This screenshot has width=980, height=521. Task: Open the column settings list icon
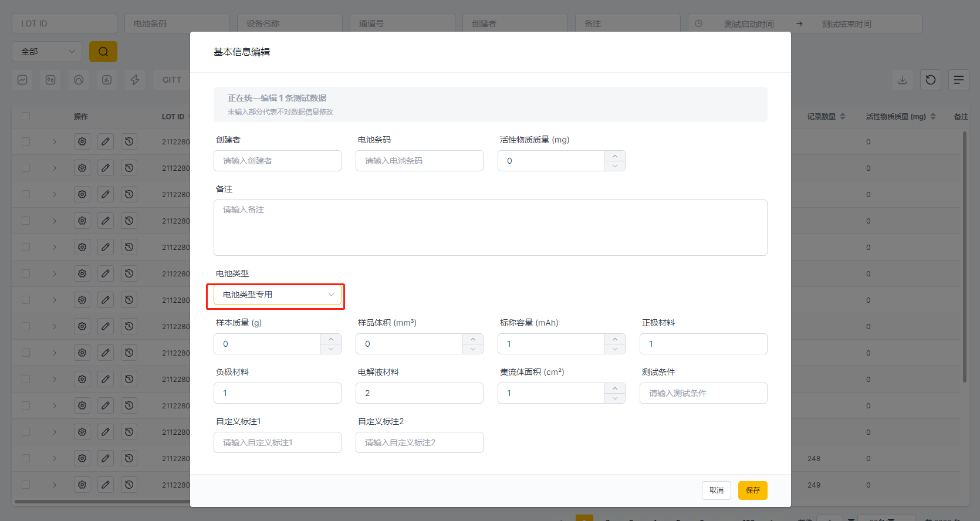959,80
